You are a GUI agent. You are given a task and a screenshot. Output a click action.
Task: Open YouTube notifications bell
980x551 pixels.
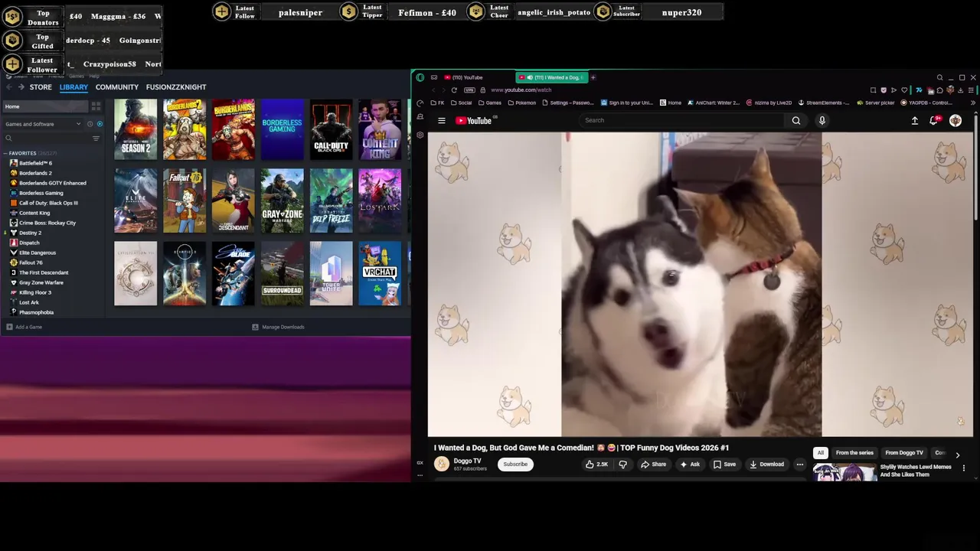933,120
